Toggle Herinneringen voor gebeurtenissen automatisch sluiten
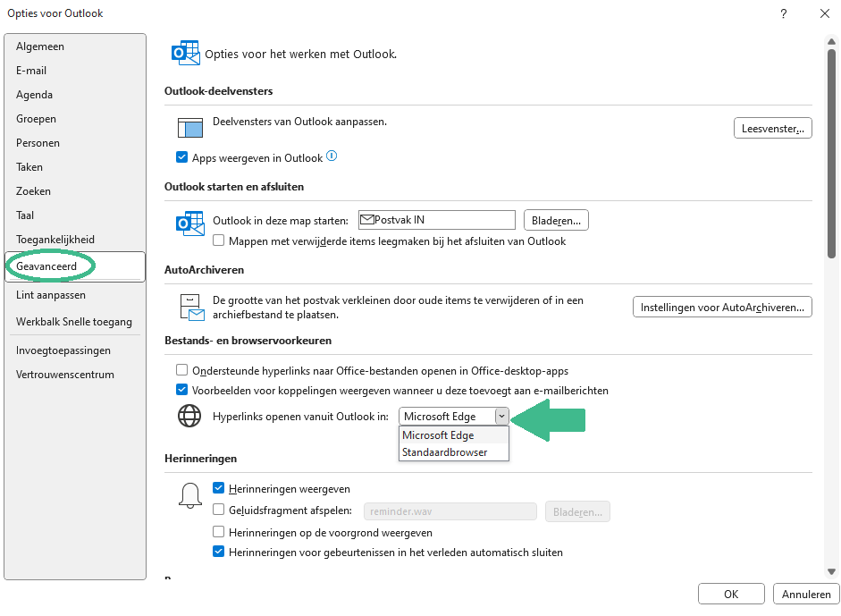Screen dimensions: 841x616 click(x=218, y=551)
